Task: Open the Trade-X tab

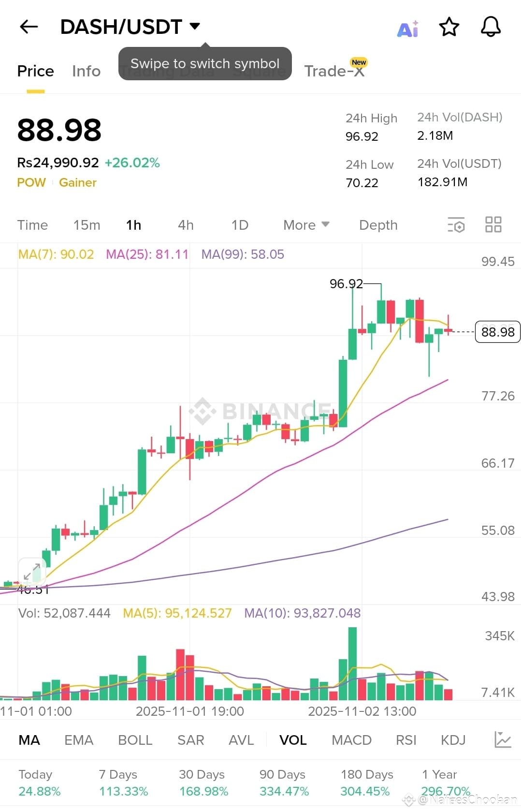Action: coord(334,71)
